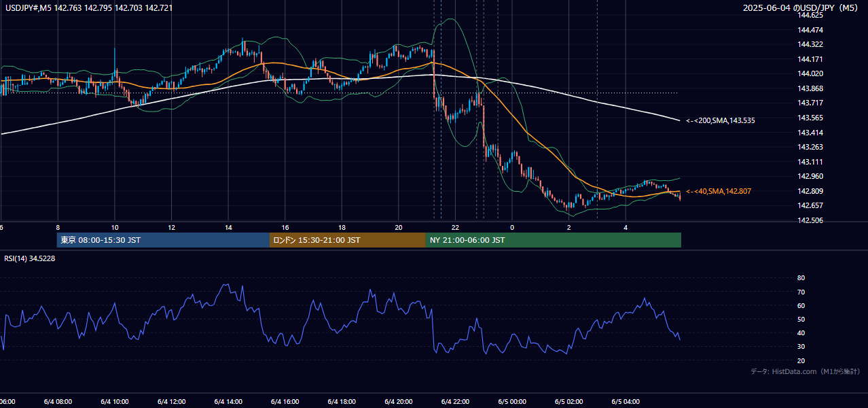Image resolution: width=868 pixels, height=408 pixels.
Task: Click price axis label 143.414
Action: 810,133
